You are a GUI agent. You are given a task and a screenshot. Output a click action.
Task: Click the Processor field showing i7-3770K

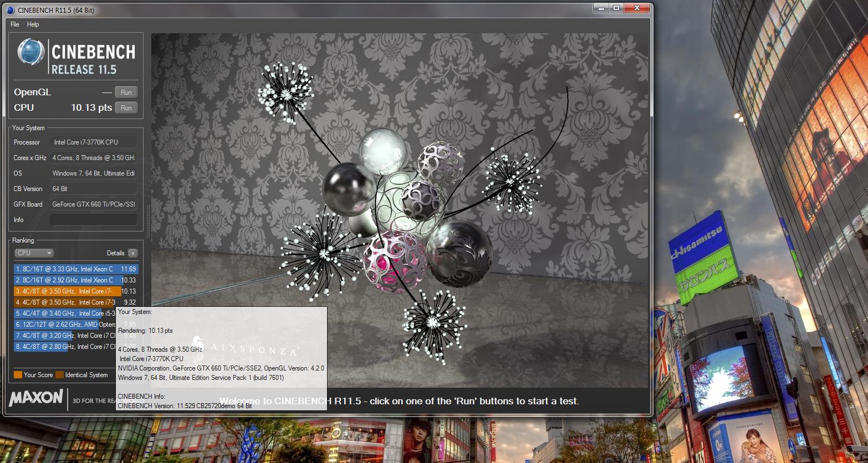click(93, 142)
